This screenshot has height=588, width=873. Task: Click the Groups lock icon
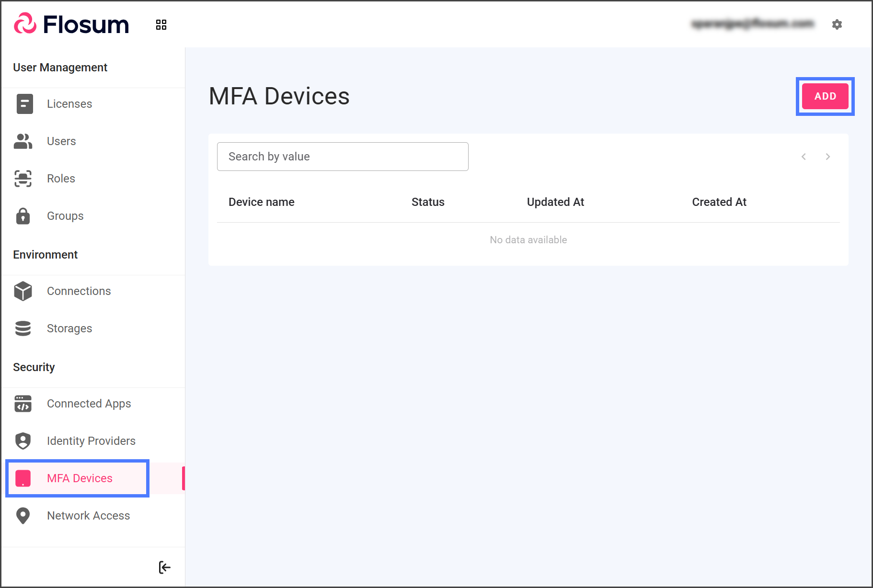coord(23,216)
